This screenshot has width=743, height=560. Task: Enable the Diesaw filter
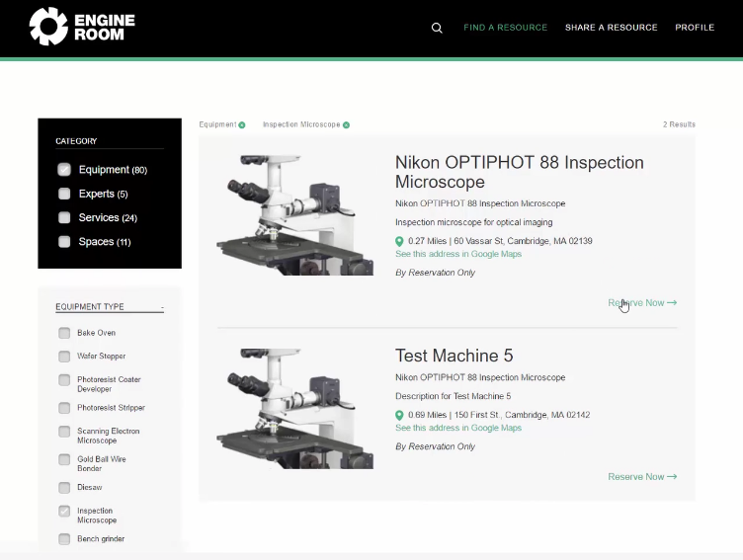(64, 488)
